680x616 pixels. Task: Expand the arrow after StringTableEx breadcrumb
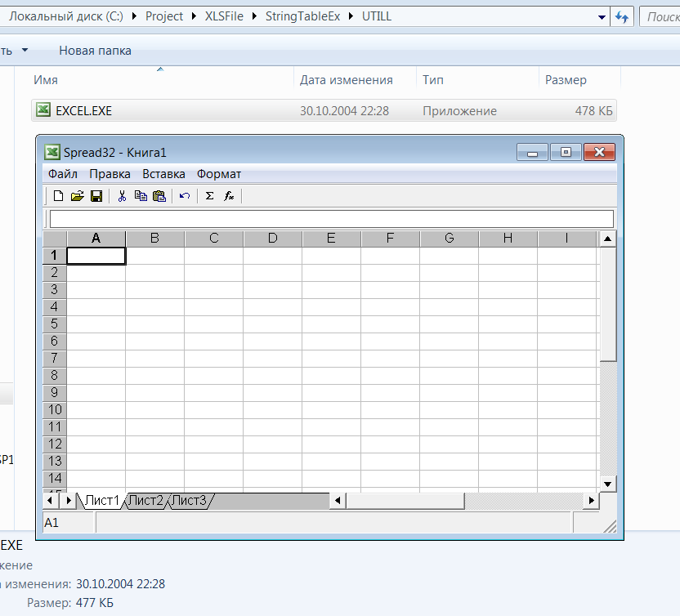coord(351,16)
